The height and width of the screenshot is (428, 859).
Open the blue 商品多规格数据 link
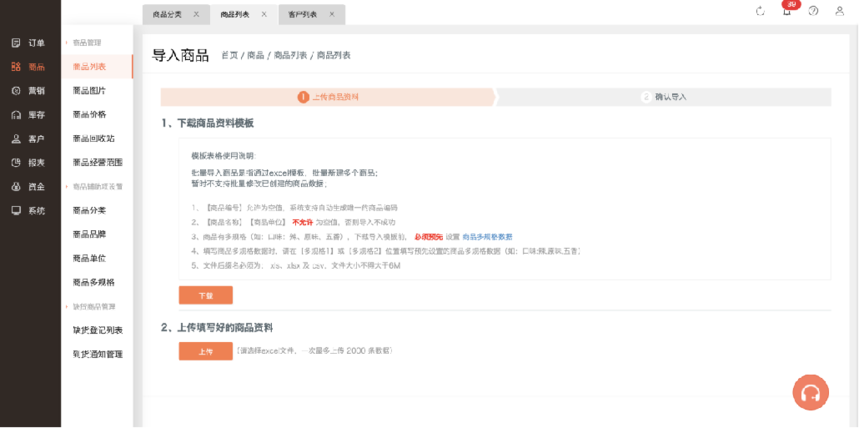pyautogui.click(x=487, y=237)
